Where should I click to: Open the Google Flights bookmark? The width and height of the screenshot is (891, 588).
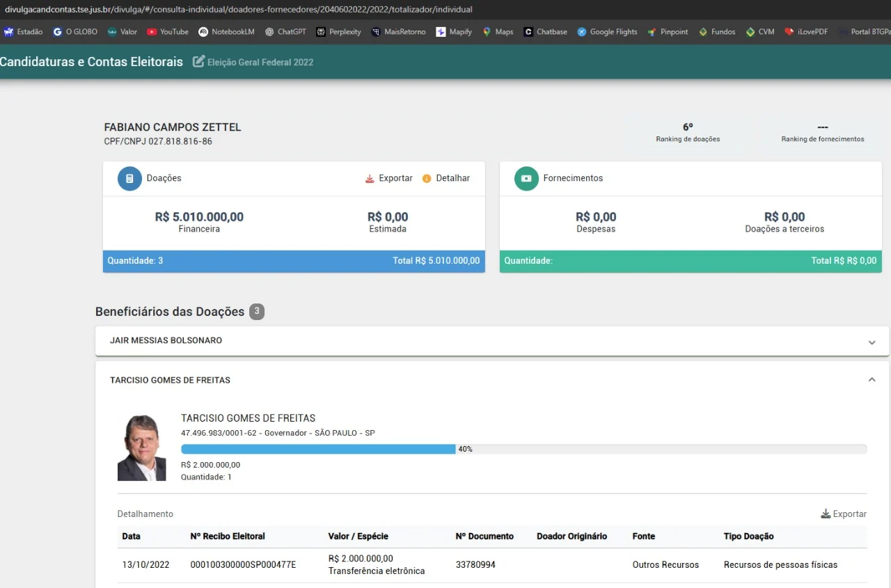(x=607, y=32)
